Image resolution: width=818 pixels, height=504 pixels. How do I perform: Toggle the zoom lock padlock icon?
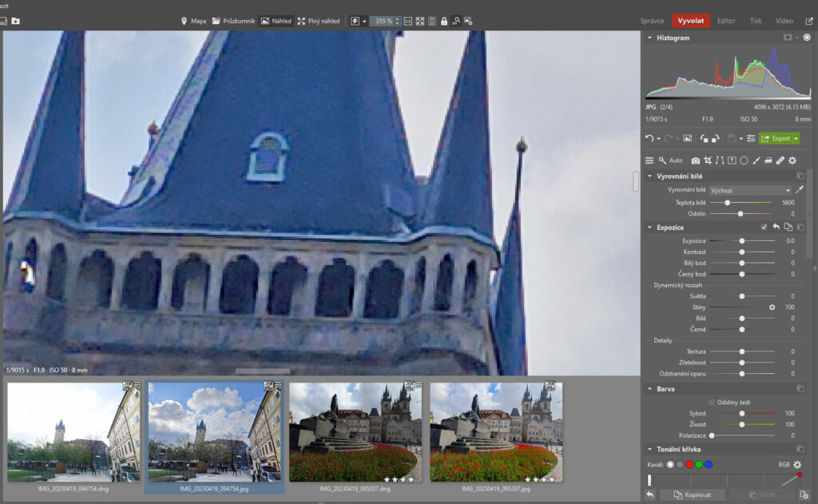tap(444, 21)
